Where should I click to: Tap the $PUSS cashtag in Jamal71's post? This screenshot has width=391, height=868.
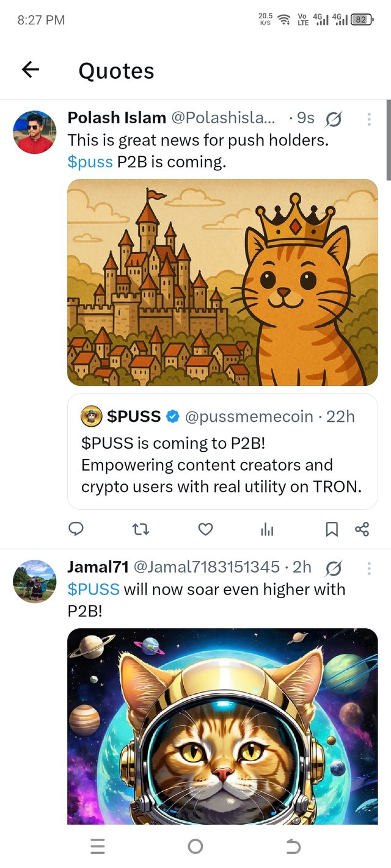click(x=93, y=590)
